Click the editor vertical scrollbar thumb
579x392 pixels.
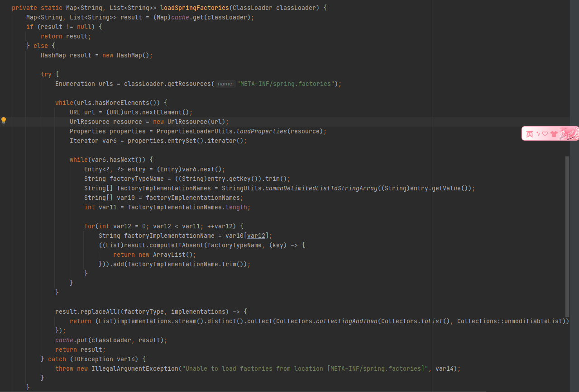click(x=567, y=236)
